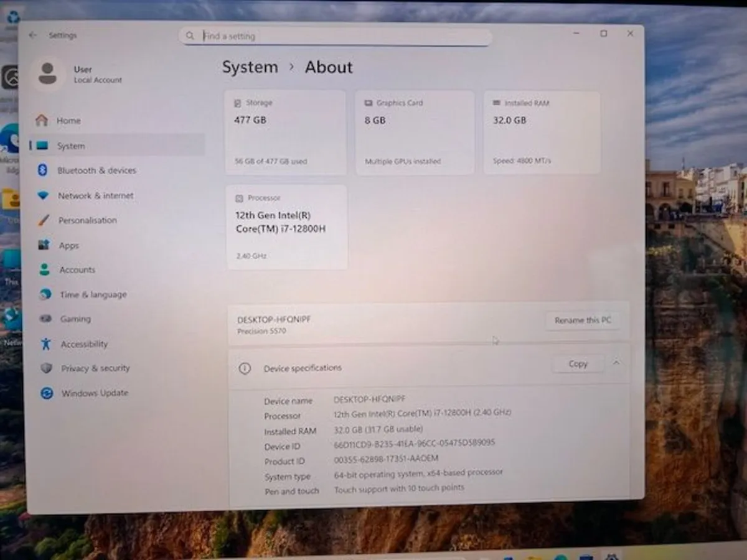This screenshot has width=747, height=560.
Task: Copy the device specifications
Action: pyautogui.click(x=577, y=363)
